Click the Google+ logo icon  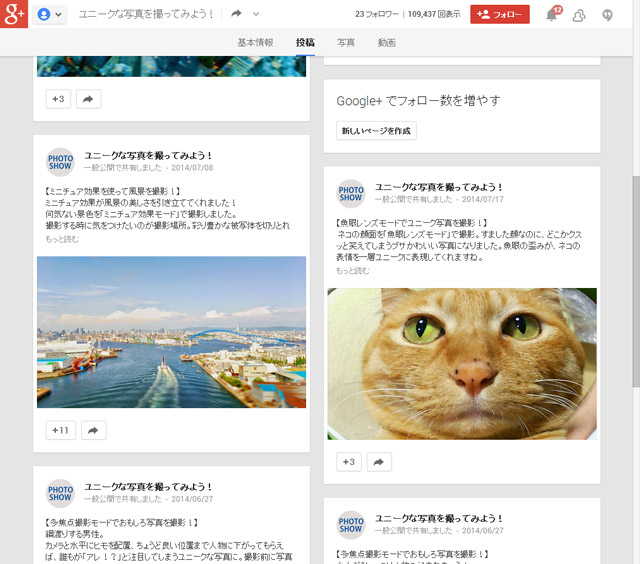click(x=14, y=14)
